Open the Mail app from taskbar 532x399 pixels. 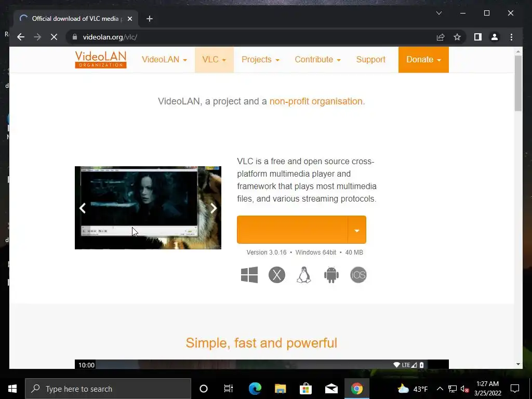pyautogui.click(x=331, y=389)
